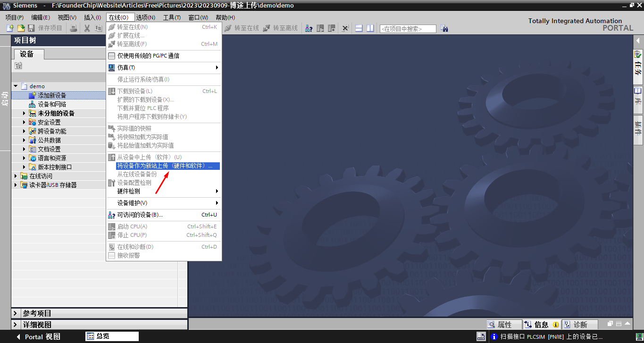
Task: Expand inspector window with up arrow
Action: 627,324
